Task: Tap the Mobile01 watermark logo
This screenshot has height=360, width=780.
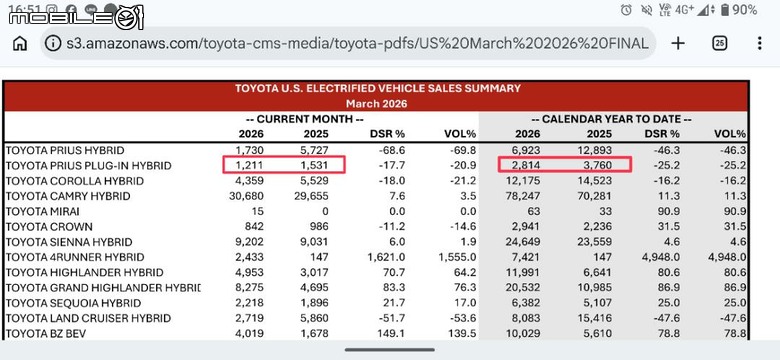Action: point(76,18)
